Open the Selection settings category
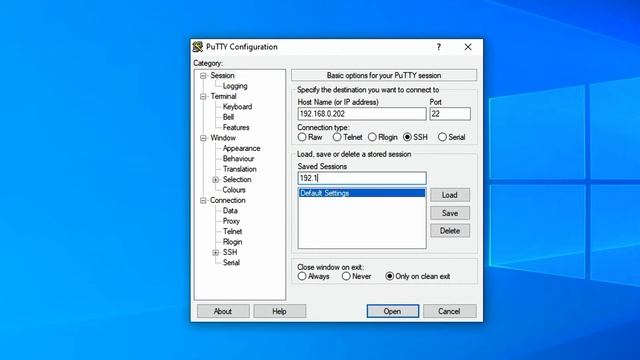Screen dimensions: 640x360 tap(237, 180)
